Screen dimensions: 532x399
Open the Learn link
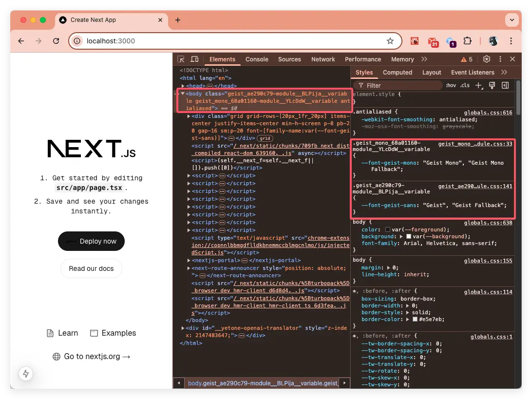click(62, 333)
